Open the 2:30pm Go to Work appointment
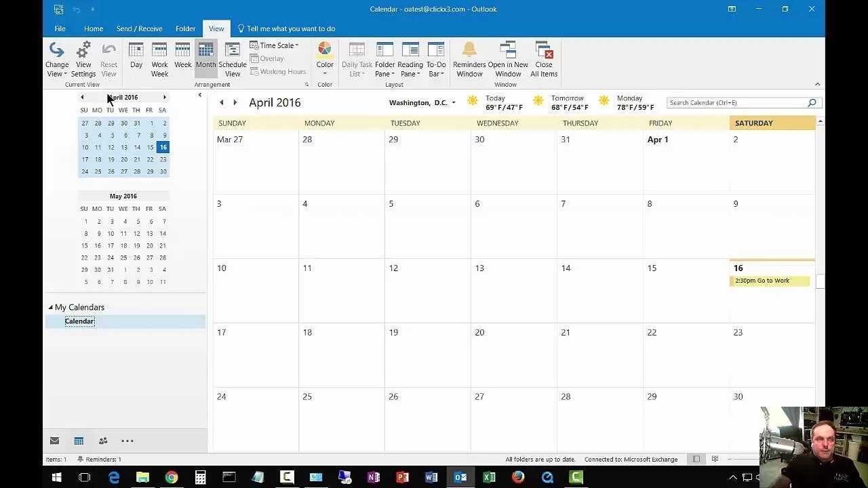868x488 pixels. 770,281
